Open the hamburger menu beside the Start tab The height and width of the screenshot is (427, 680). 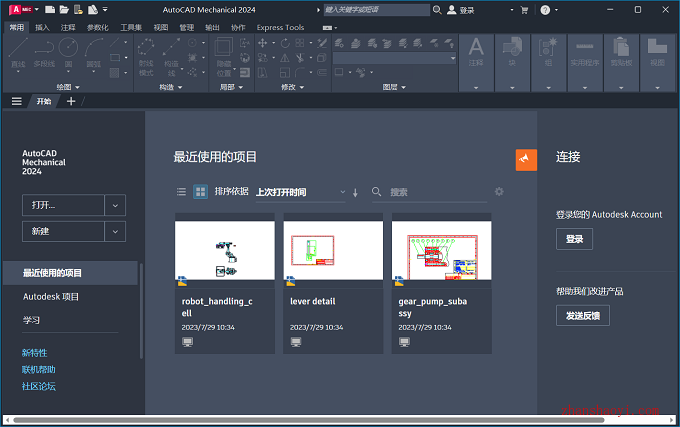[16, 101]
